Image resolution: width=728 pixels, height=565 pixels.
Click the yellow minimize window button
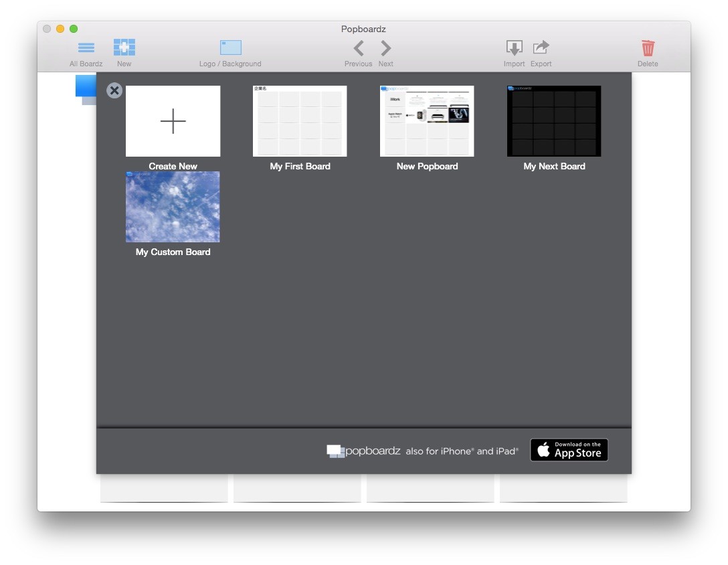[60, 29]
